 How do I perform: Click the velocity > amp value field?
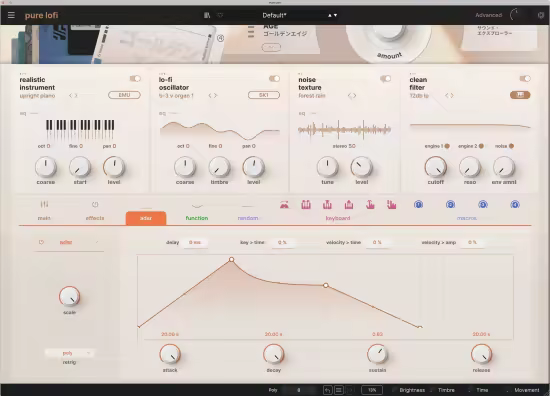(472, 242)
